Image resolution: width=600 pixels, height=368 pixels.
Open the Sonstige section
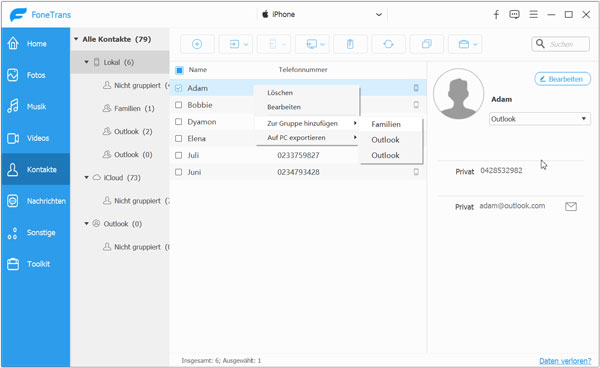[x=36, y=233]
